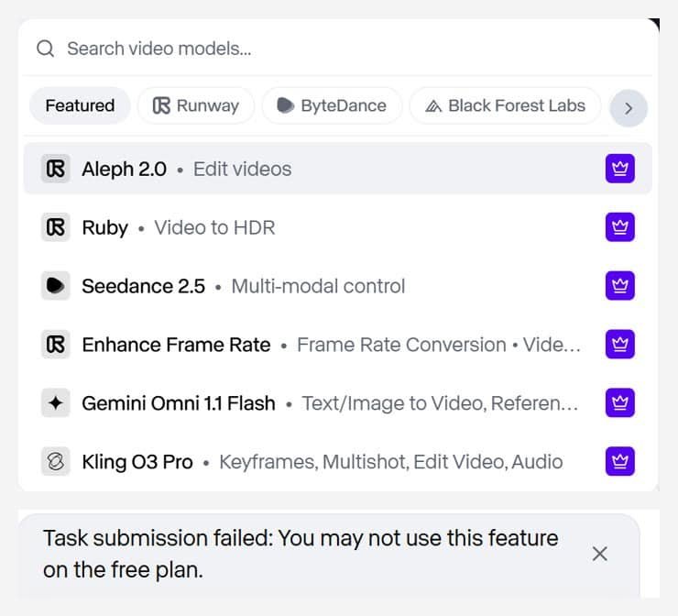678x616 pixels.
Task: Filter models by Runway
Action: click(x=196, y=105)
